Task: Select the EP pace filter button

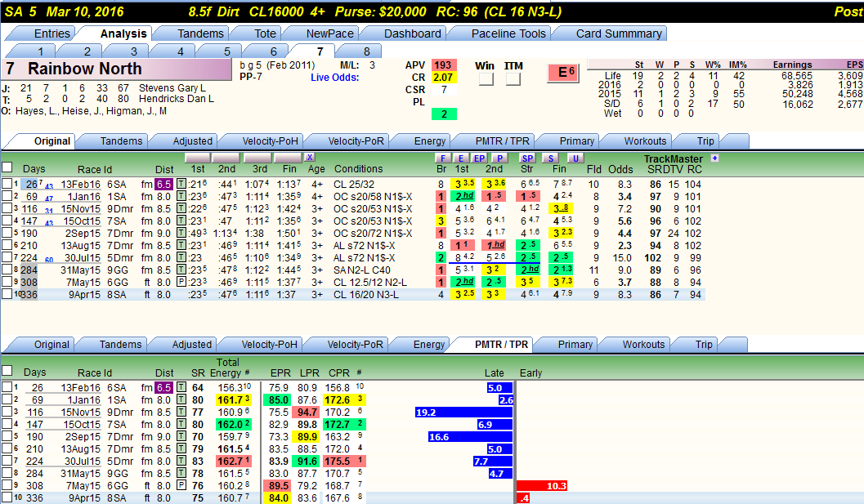Action: (x=479, y=158)
